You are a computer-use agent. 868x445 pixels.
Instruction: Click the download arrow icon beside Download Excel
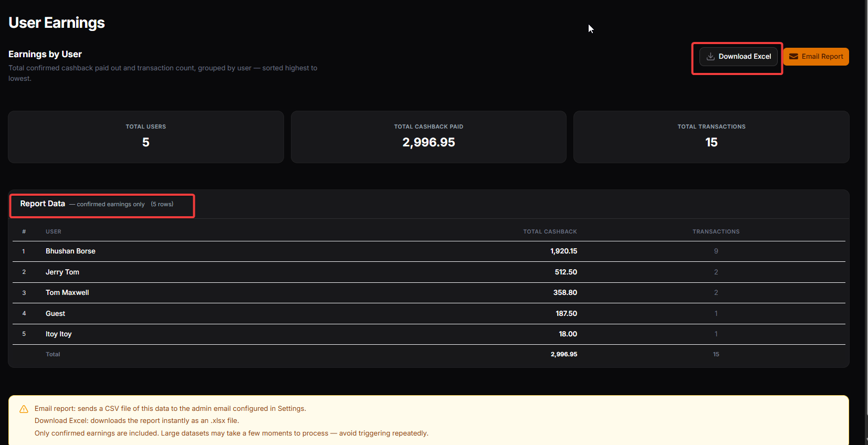click(710, 57)
